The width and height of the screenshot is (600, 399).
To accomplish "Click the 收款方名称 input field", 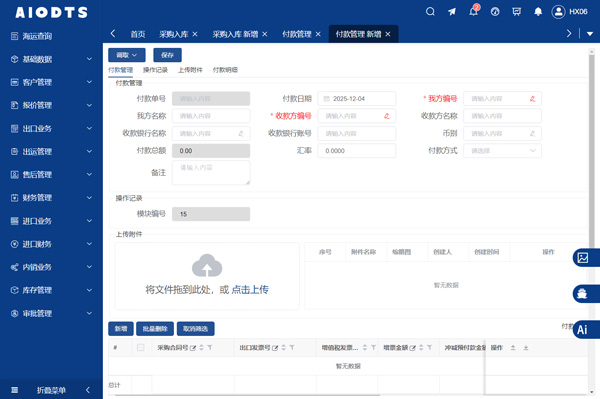I will 502,116.
